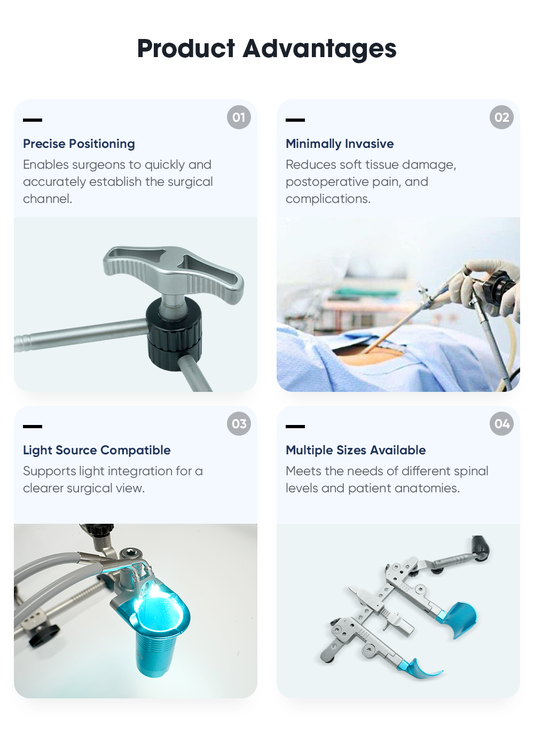The height and width of the screenshot is (756, 534).
Task: Open the T-handle instrument photo
Action: coord(136,304)
